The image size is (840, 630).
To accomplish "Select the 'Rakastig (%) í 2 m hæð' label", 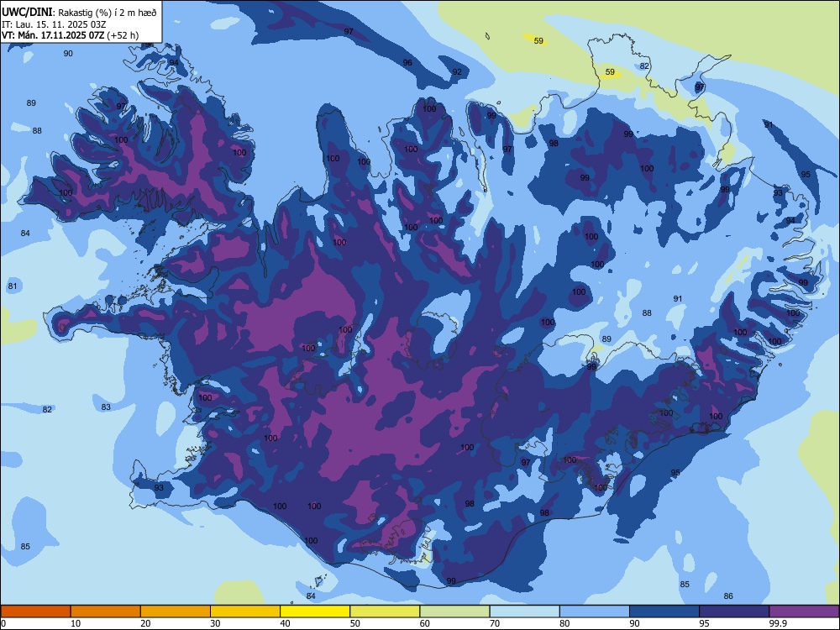I will [108, 13].
